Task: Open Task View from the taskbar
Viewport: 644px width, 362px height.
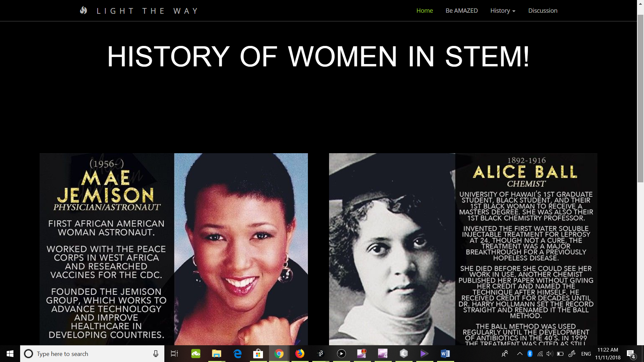Action: tap(174, 354)
